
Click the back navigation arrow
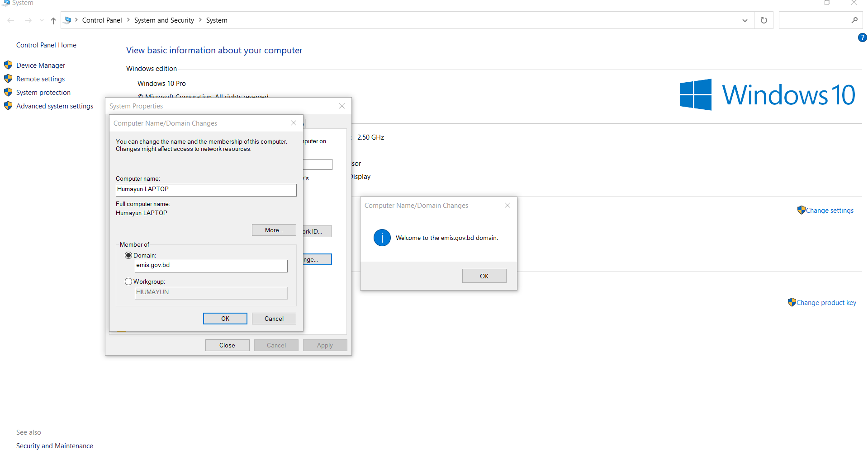coord(11,20)
